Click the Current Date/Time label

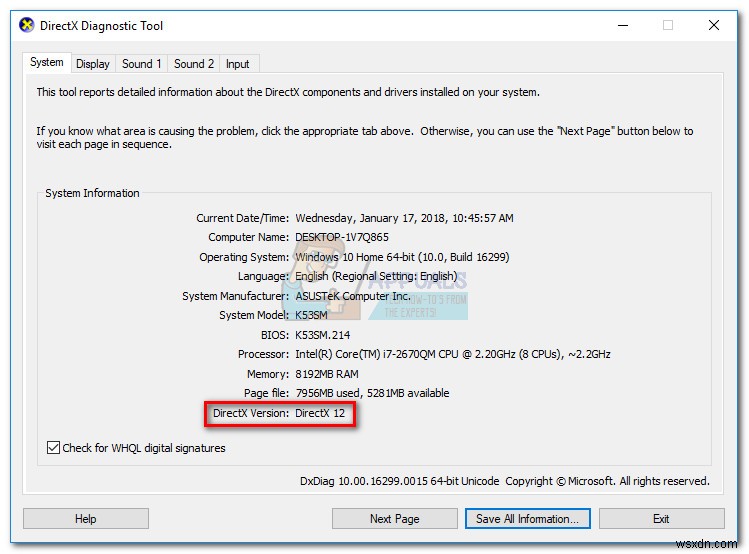click(x=243, y=218)
